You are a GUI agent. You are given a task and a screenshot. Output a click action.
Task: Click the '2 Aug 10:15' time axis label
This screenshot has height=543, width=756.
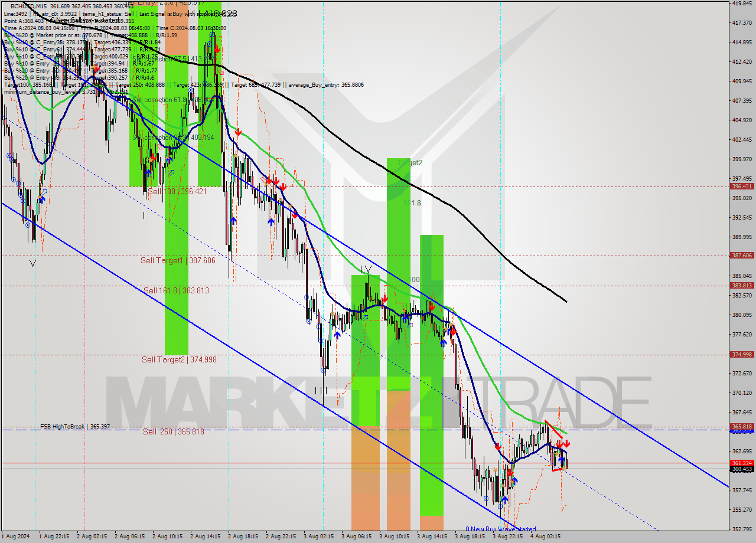168,537
